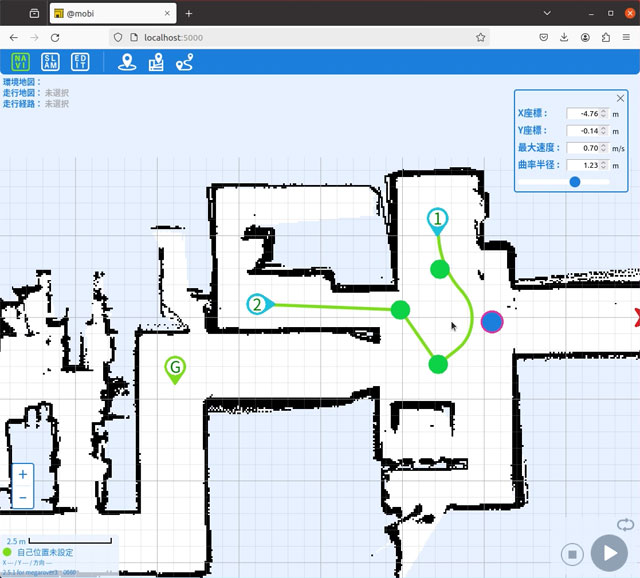The width and height of the screenshot is (640, 578).
Task: Zoom out the map with minus button
Action: (x=23, y=497)
